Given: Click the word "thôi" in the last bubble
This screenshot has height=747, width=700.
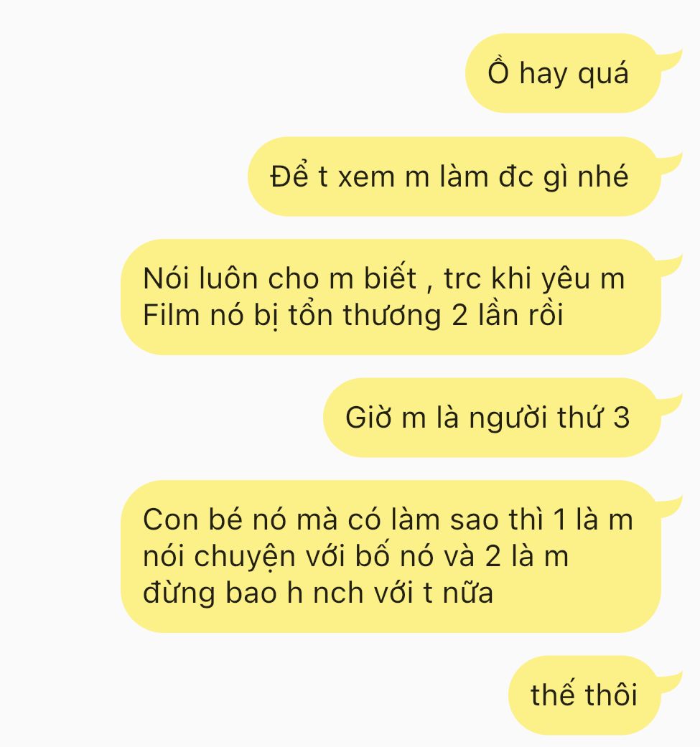Looking at the screenshot, I should click(612, 695).
